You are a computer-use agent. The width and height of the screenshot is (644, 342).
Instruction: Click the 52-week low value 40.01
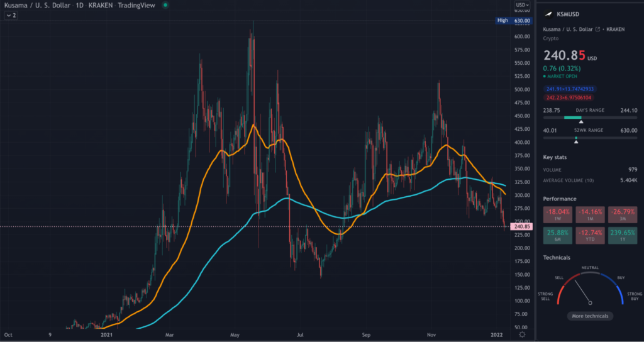[550, 131]
